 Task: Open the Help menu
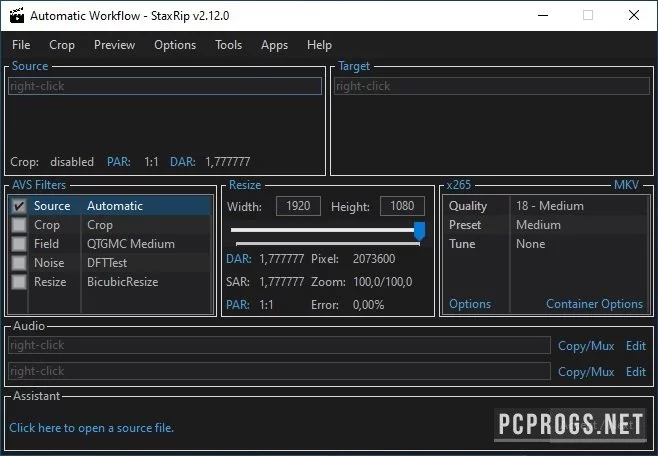pos(319,45)
